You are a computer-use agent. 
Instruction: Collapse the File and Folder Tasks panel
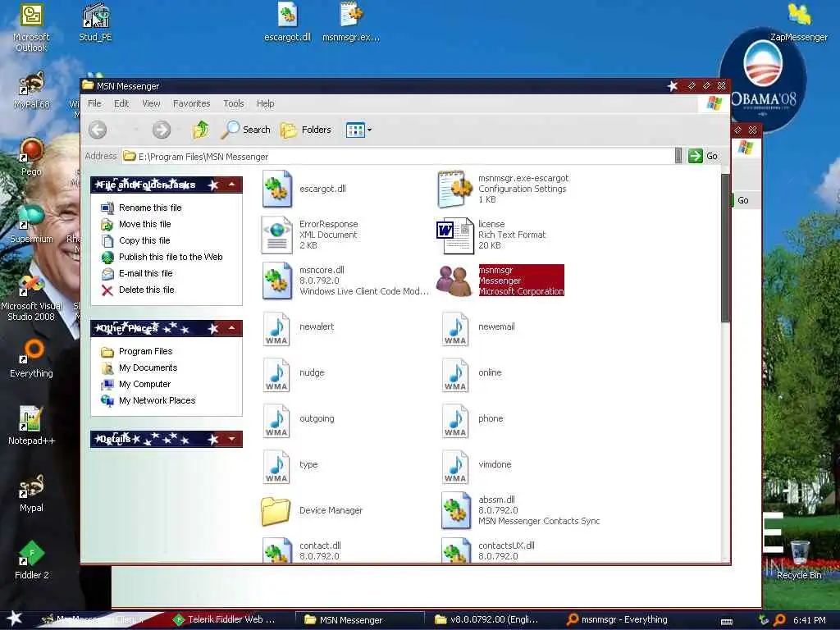click(x=232, y=185)
